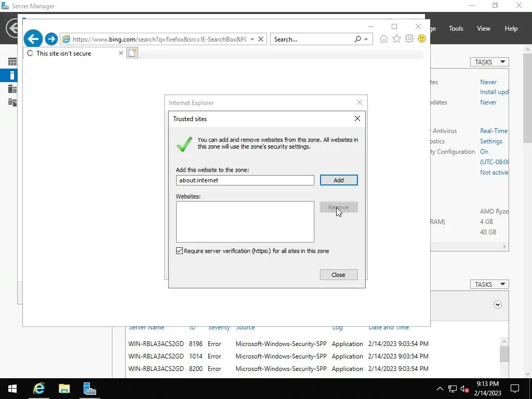Image resolution: width=532 pixels, height=399 pixels.
Task: Select event row with ID 8200
Action: click(x=278, y=369)
